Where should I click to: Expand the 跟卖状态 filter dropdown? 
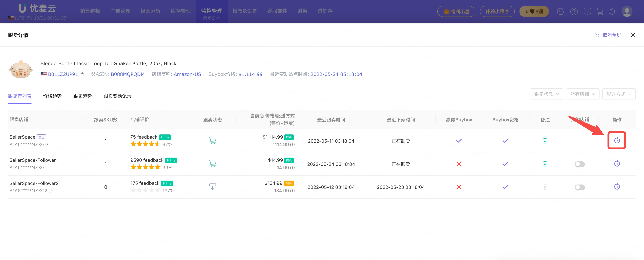pyautogui.click(x=546, y=94)
